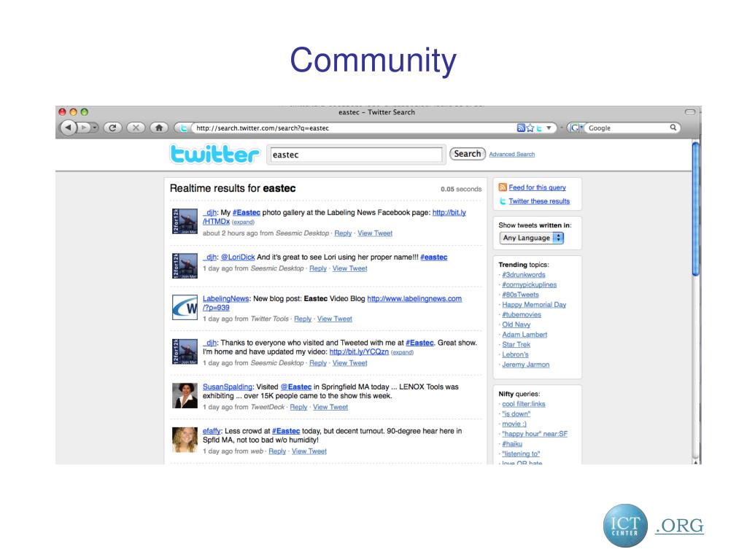Open trending topic #cornypickuplines
Viewport: 747px width, 560px height.
[530, 285]
